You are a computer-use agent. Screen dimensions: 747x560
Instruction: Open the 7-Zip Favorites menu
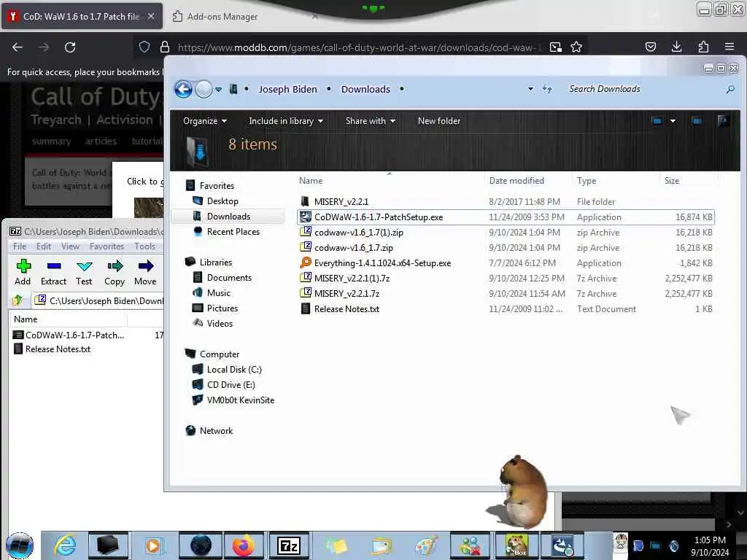tap(107, 246)
